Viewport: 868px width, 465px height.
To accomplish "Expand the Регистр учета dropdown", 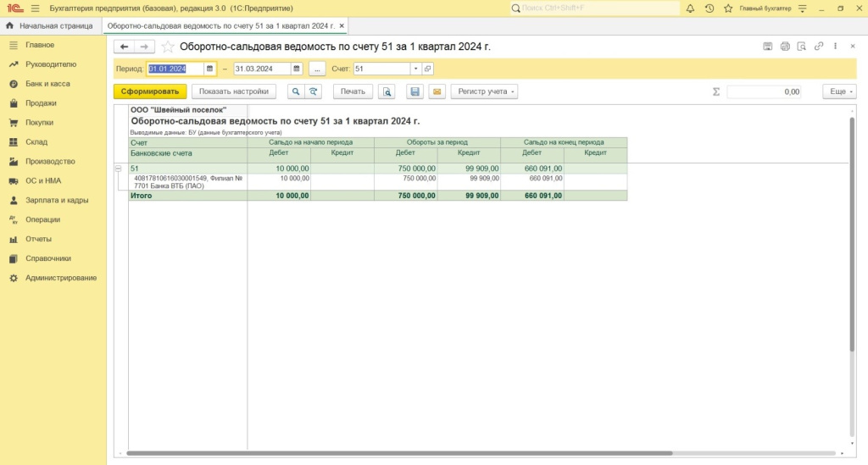I will click(484, 91).
